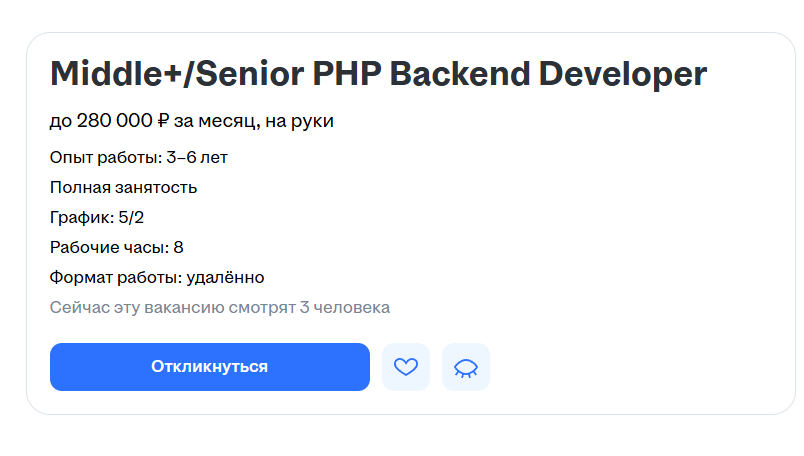Click the 'за месяц' period text

click(x=215, y=122)
